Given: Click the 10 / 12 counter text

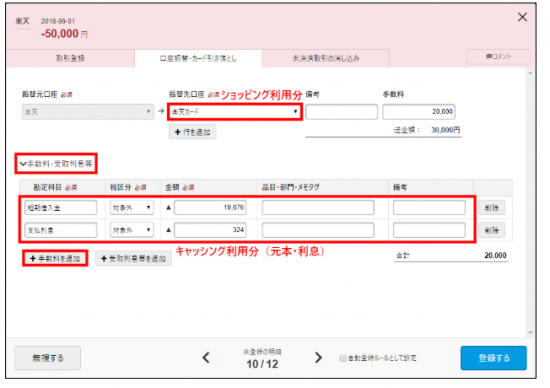Looking at the screenshot, I should 262,364.
